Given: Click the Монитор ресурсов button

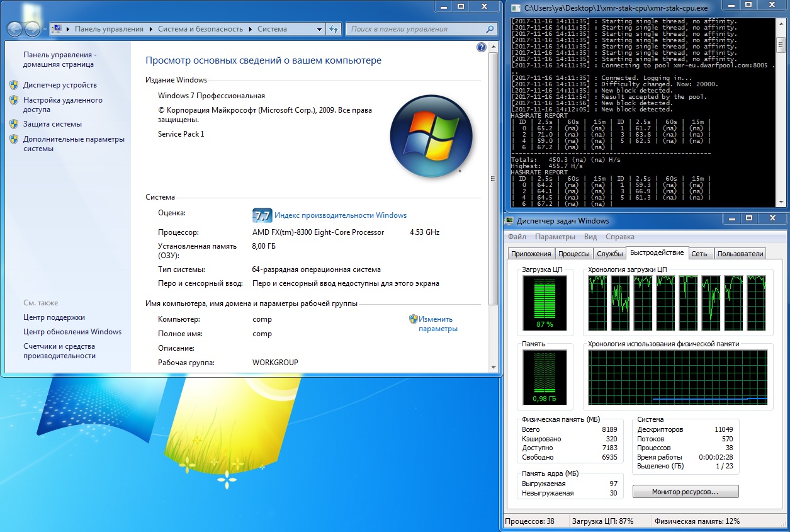Looking at the screenshot, I should click(x=686, y=492).
